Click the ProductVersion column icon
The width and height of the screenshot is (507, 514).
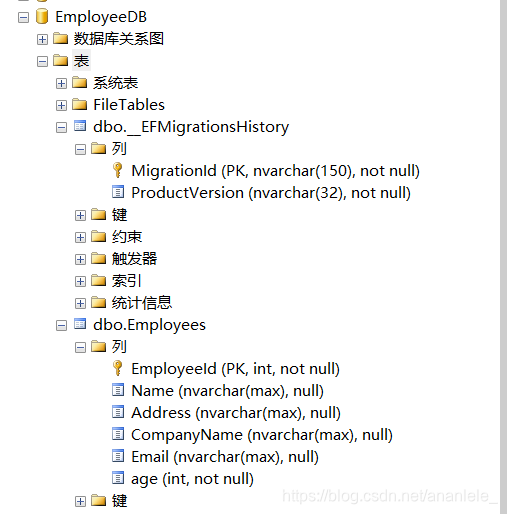118,192
